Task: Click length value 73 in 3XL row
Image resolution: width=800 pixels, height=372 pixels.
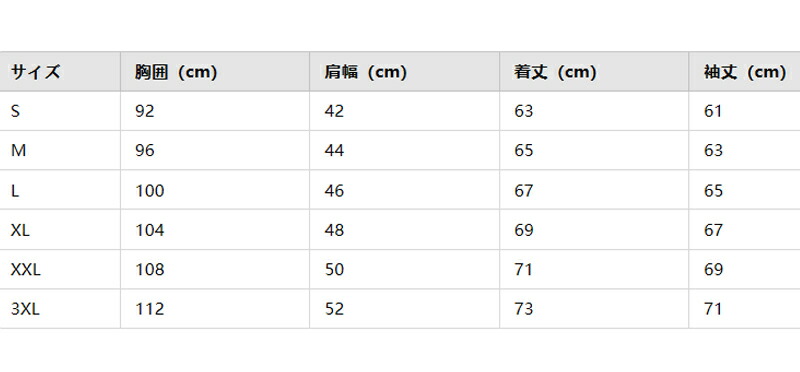Action: [523, 309]
